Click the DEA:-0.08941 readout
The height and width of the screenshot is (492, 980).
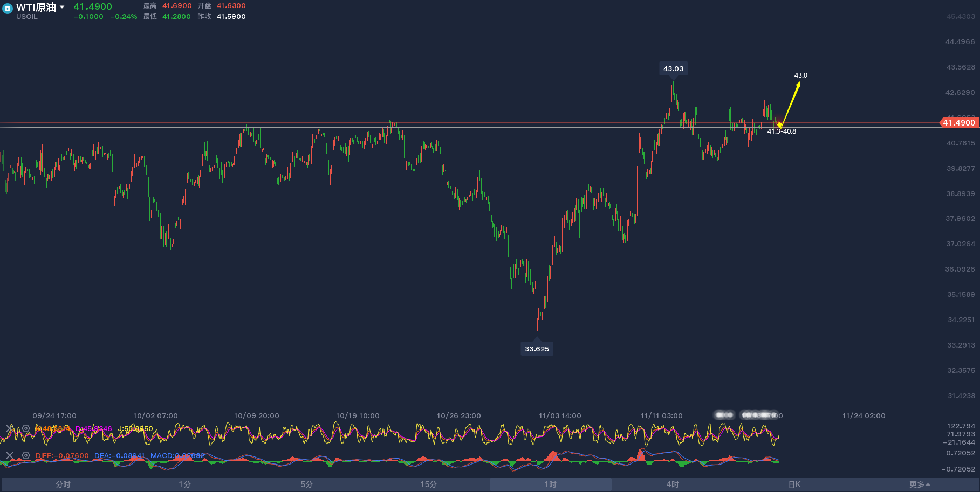coord(120,456)
